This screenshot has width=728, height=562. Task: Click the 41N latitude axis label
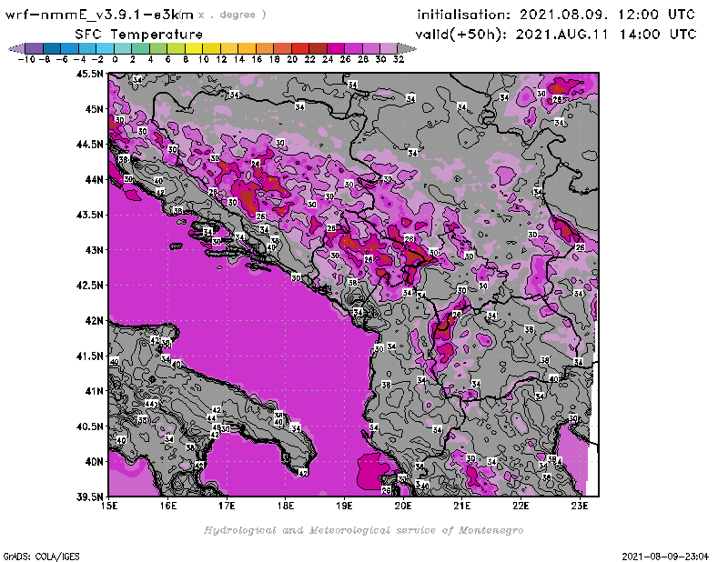pyautogui.click(x=94, y=391)
